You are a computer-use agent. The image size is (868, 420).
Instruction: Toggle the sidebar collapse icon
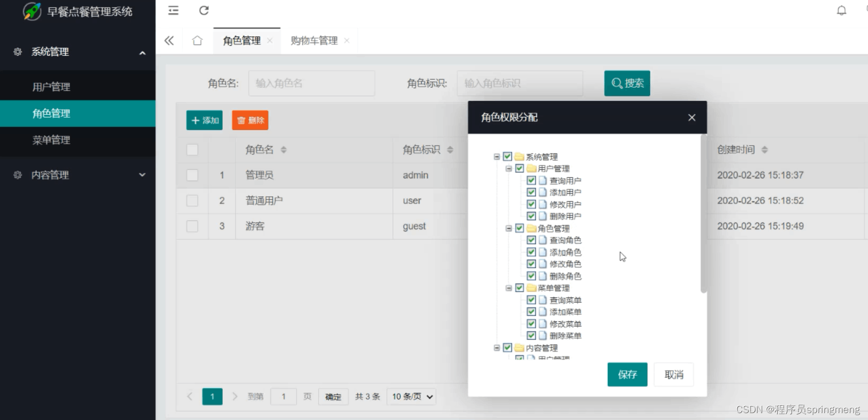coord(173,11)
